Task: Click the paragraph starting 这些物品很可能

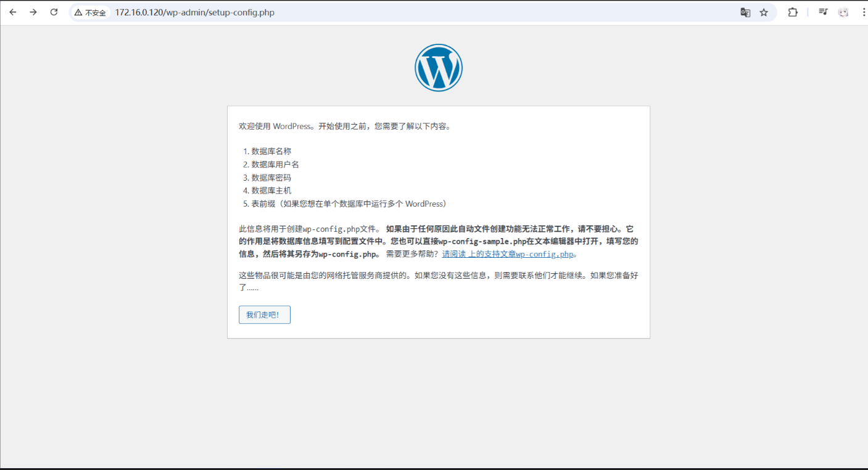Action: coord(439,281)
